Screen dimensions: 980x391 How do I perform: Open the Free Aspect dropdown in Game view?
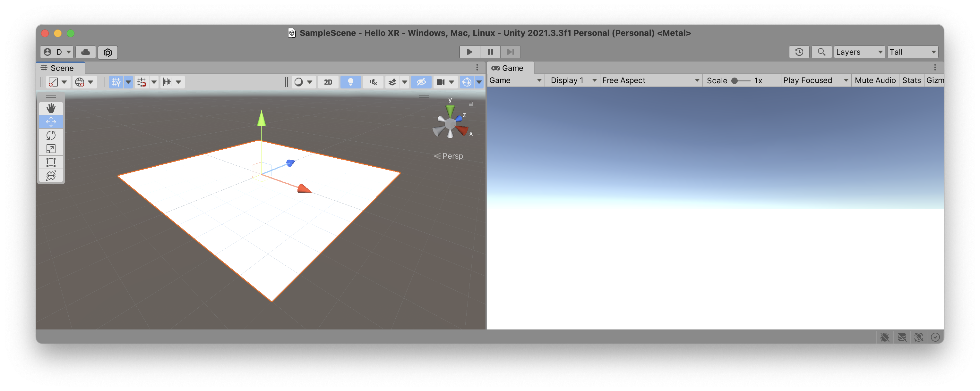(650, 80)
